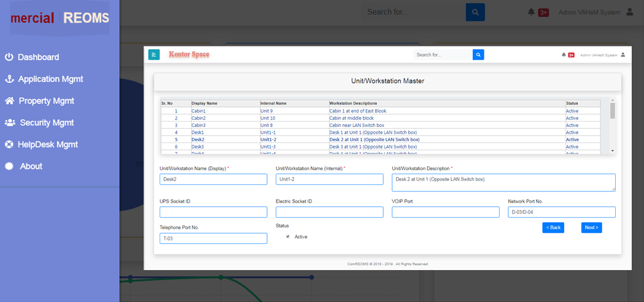The width and height of the screenshot is (644, 302).
Task: Open Security Mgmt in sidebar
Action: coord(47,122)
